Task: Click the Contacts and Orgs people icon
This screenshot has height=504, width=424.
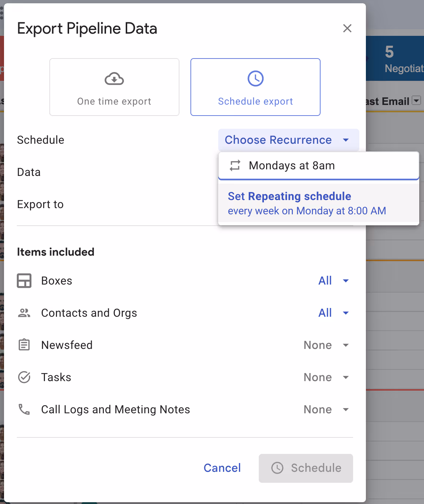Action: coord(24,313)
